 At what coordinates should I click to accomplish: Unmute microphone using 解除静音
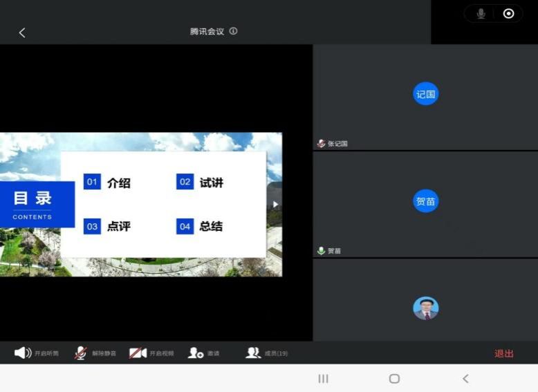click(x=95, y=353)
